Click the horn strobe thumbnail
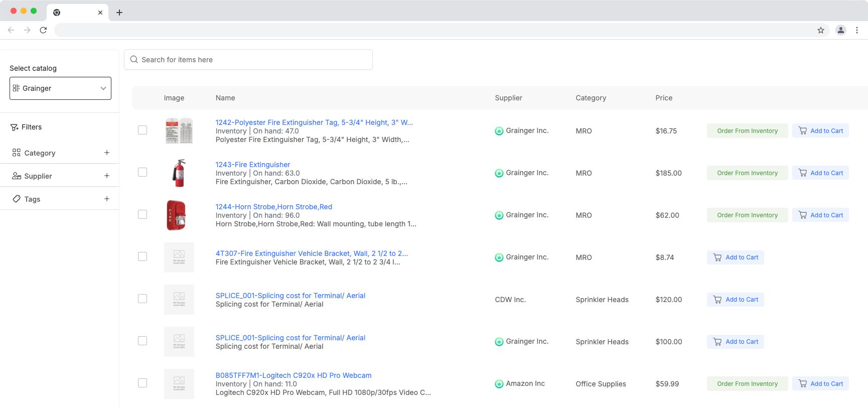 coord(176,215)
